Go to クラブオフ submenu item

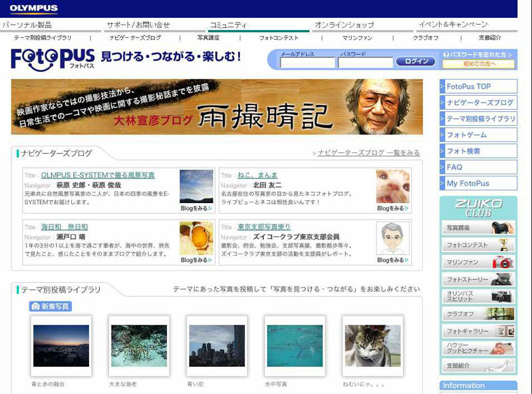coord(426,38)
